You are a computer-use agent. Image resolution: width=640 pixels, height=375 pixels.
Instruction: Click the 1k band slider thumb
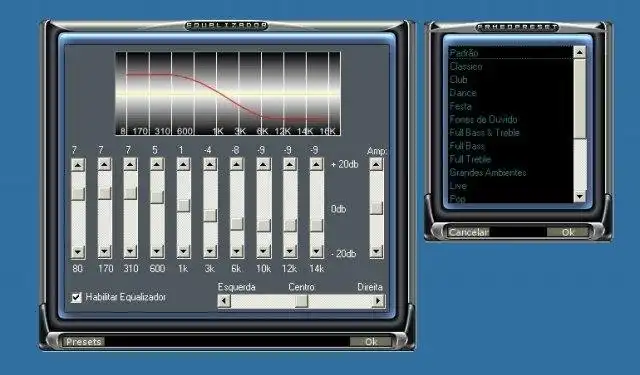point(184,205)
